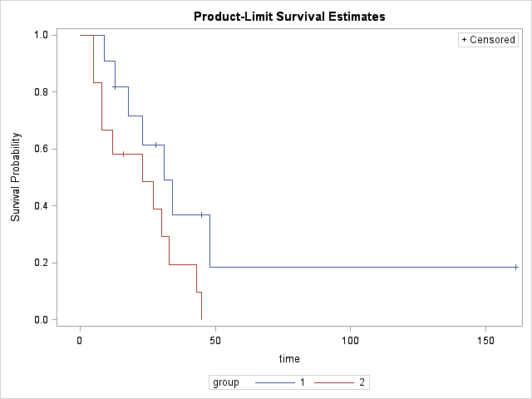
Task: Click the time x-axis label
Action: tap(289, 358)
